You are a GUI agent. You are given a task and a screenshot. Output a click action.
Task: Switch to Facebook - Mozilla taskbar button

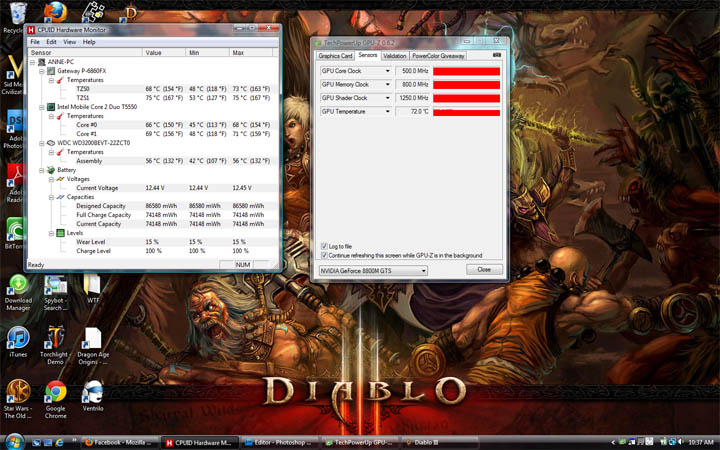click(121, 443)
